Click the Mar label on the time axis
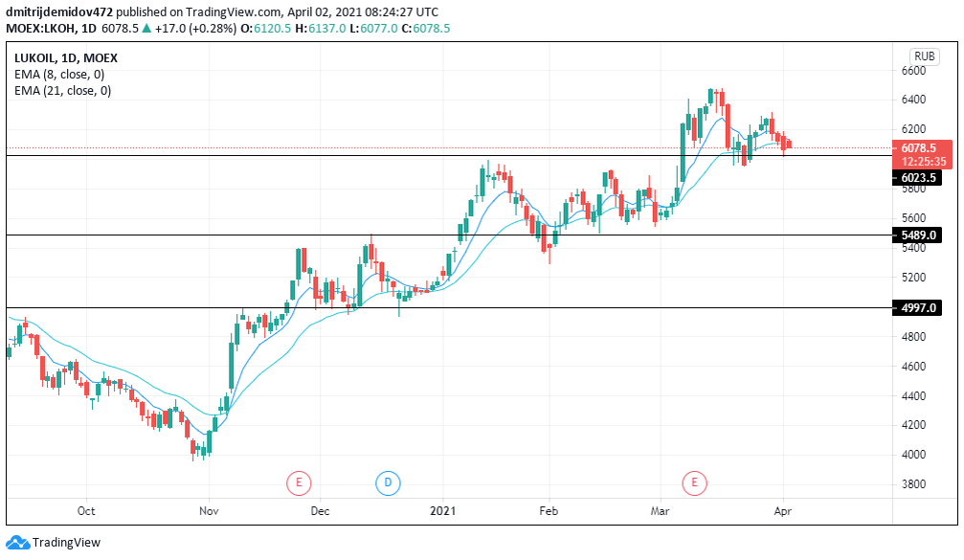 (661, 511)
